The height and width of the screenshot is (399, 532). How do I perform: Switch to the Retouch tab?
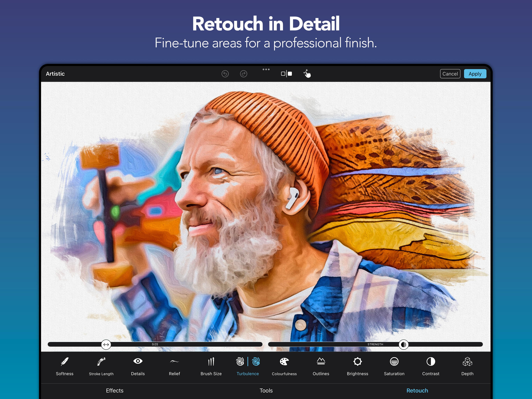pyautogui.click(x=417, y=390)
